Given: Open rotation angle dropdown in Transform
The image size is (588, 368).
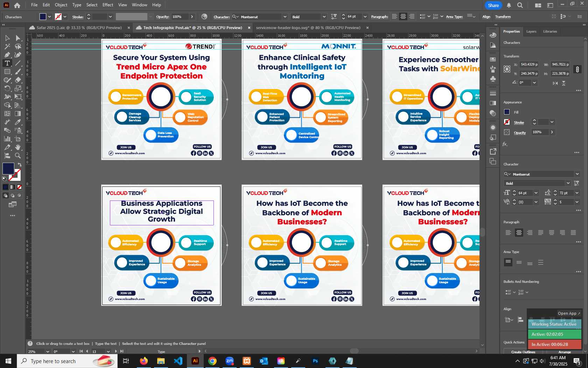Looking at the screenshot, I should (x=534, y=83).
